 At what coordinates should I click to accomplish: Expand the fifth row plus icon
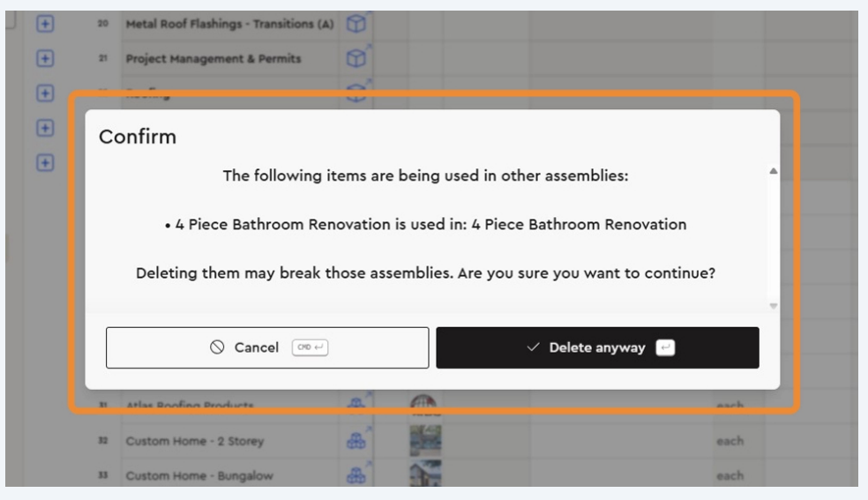tap(41, 162)
